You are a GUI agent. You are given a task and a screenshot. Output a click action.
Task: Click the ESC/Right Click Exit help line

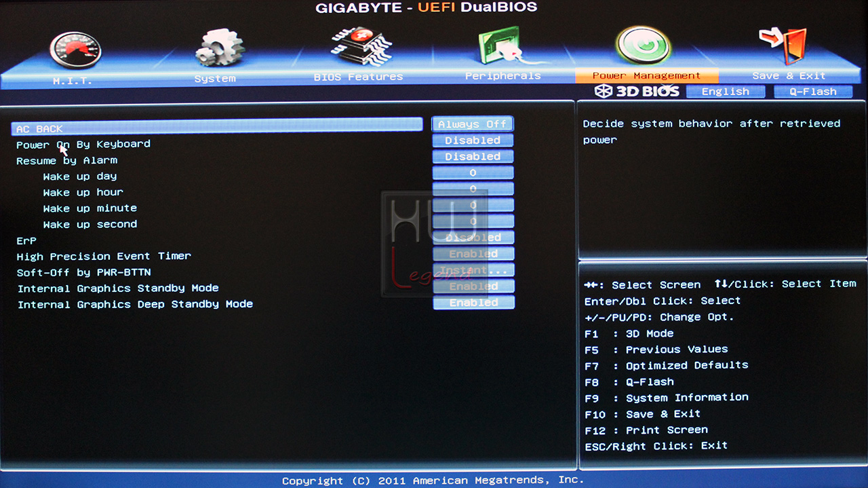point(656,446)
